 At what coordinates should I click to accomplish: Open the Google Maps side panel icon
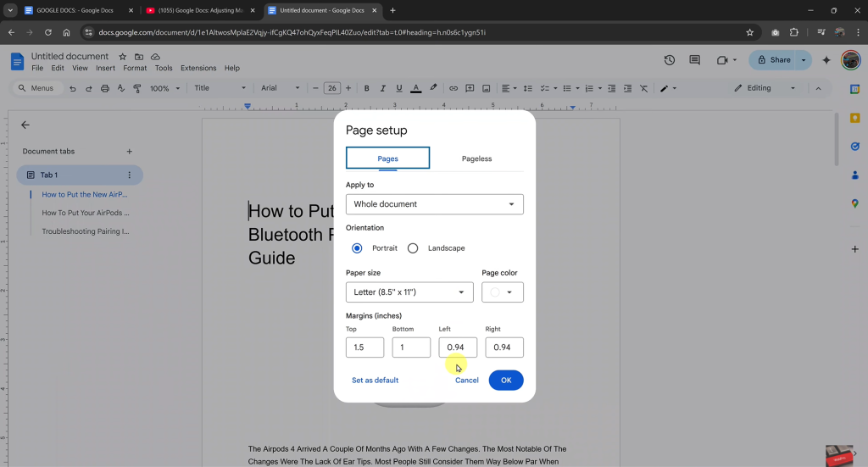(854, 203)
